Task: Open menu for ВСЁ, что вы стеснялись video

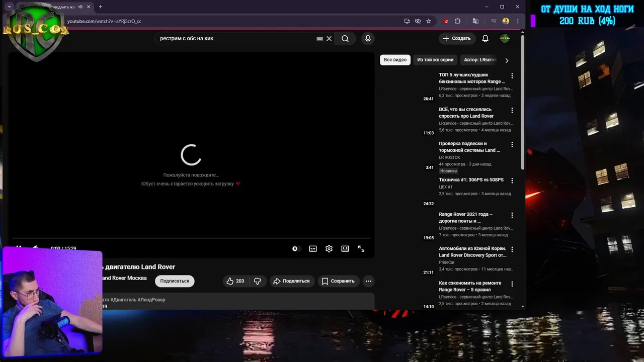Action: pyautogui.click(x=512, y=110)
